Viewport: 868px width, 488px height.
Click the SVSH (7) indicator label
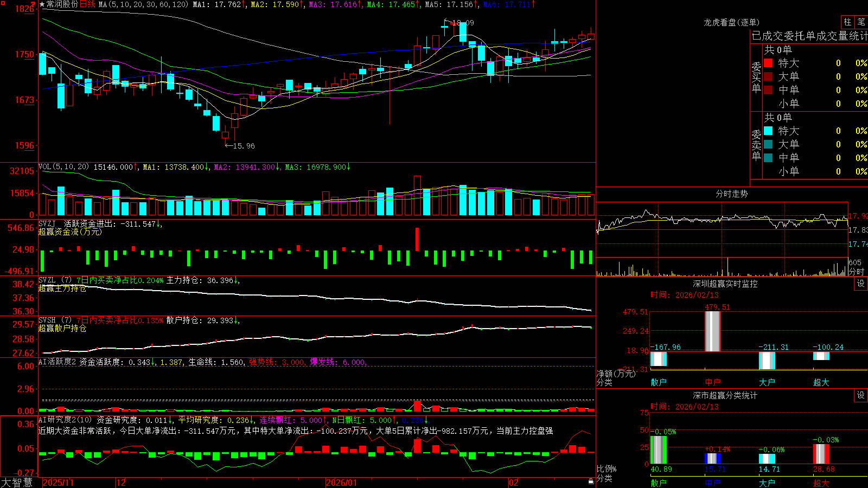[x=55, y=320]
